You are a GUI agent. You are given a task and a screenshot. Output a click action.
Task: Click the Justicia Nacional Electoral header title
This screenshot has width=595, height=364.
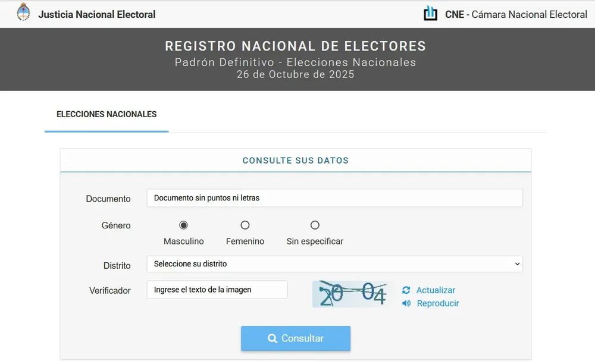pos(97,14)
